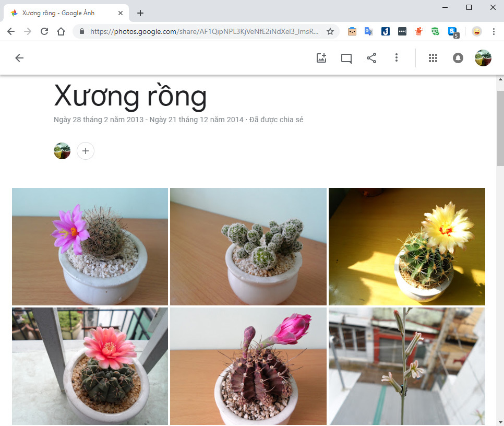
Task: Open the purple flower cactus photo
Action: point(90,246)
